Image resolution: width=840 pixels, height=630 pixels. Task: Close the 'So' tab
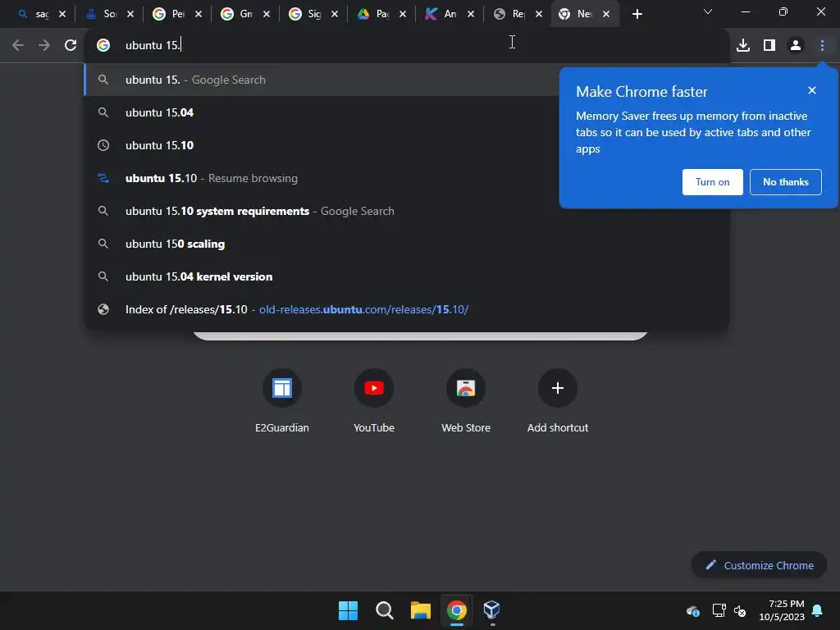coord(130,14)
